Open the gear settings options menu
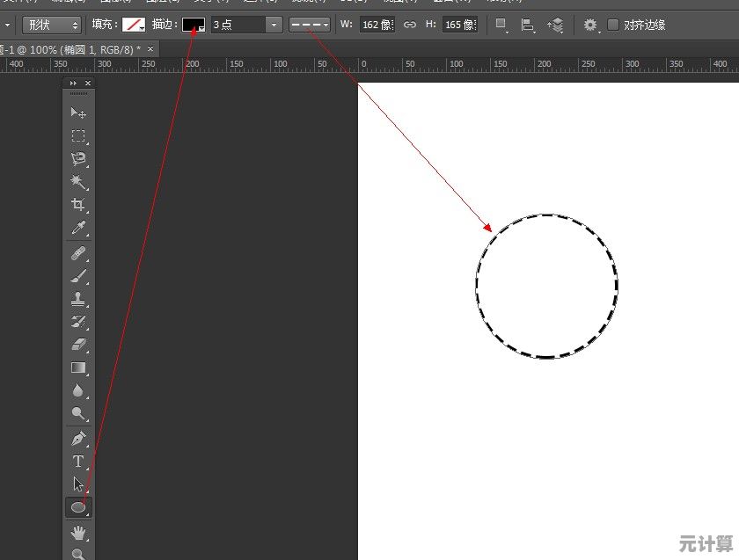Image resolution: width=739 pixels, height=560 pixels. click(590, 25)
